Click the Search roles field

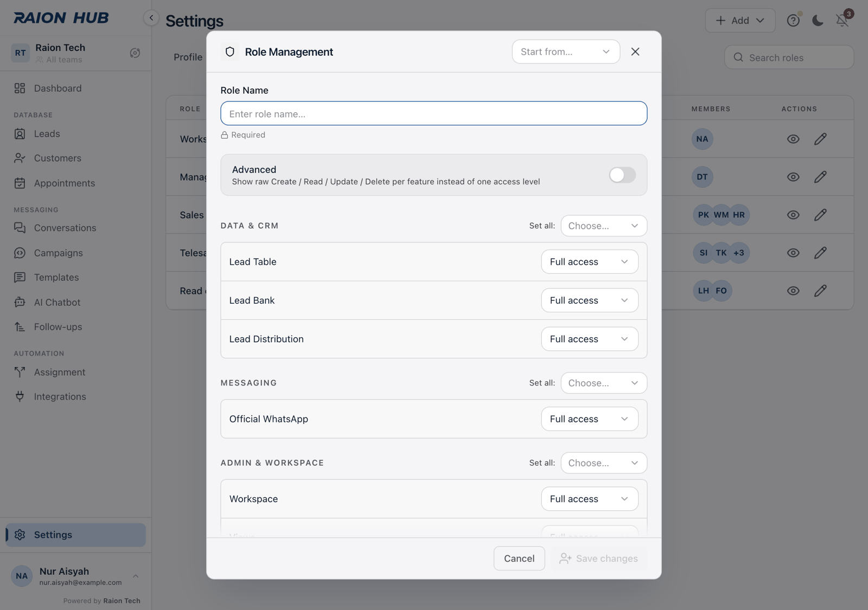coord(789,57)
